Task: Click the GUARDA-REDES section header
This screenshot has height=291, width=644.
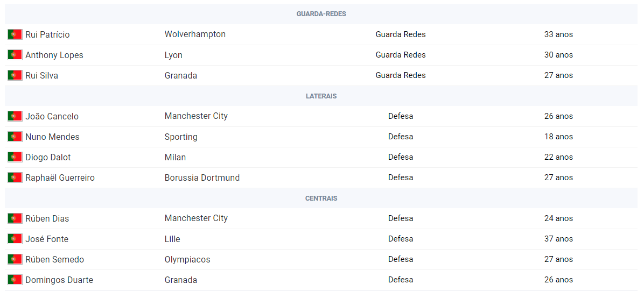Action: tap(321, 14)
